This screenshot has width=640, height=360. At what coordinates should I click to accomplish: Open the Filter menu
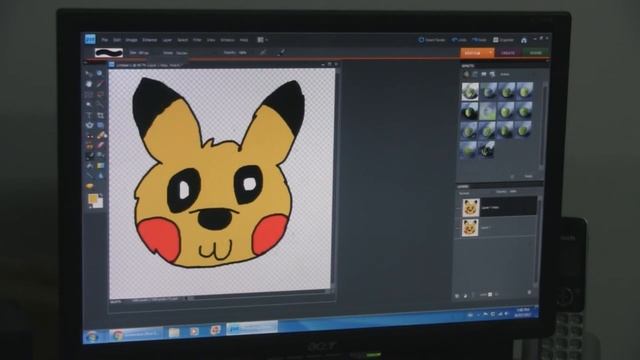197,40
